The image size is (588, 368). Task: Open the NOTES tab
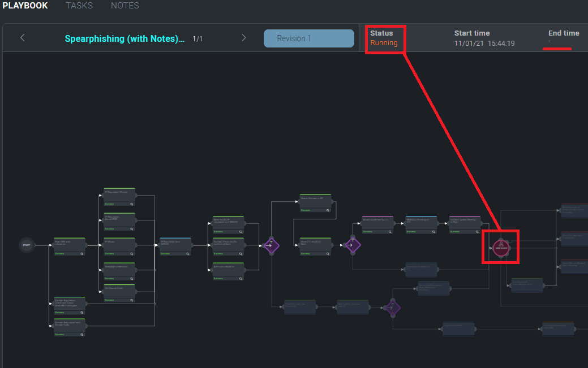click(x=125, y=6)
